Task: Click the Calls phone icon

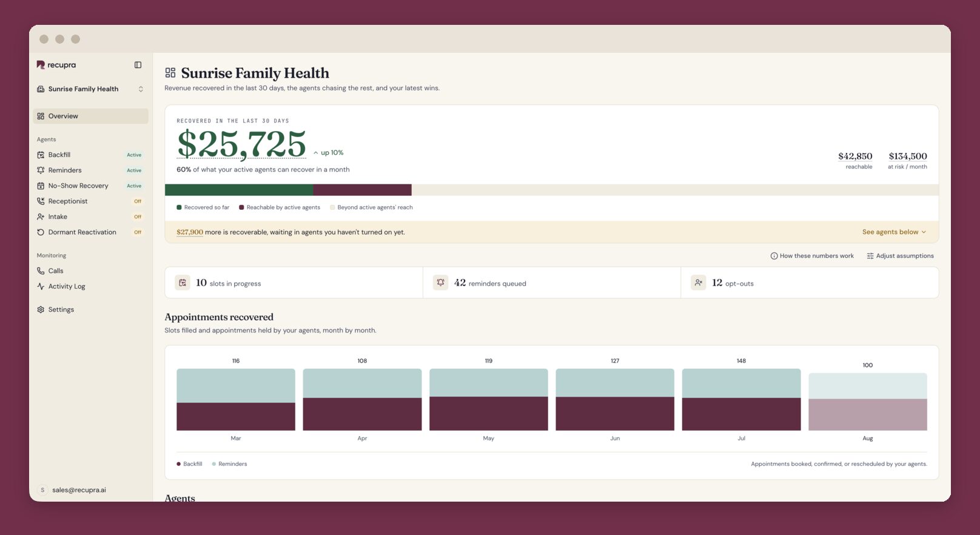Action: [x=41, y=271]
